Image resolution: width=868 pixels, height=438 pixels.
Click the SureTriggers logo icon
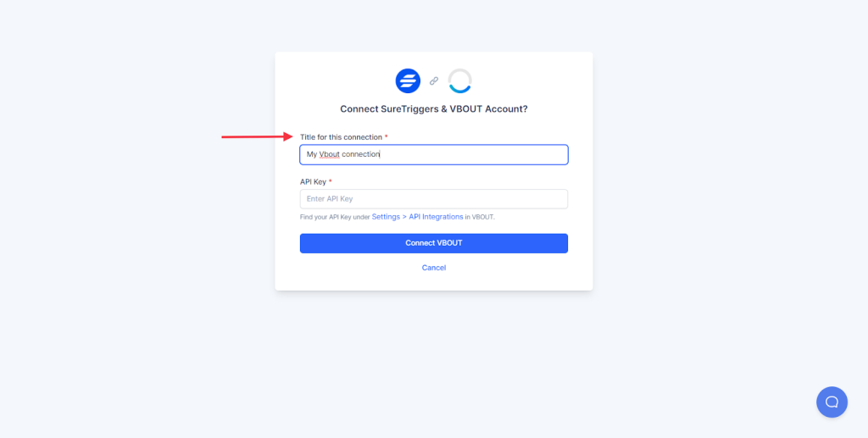click(x=408, y=81)
